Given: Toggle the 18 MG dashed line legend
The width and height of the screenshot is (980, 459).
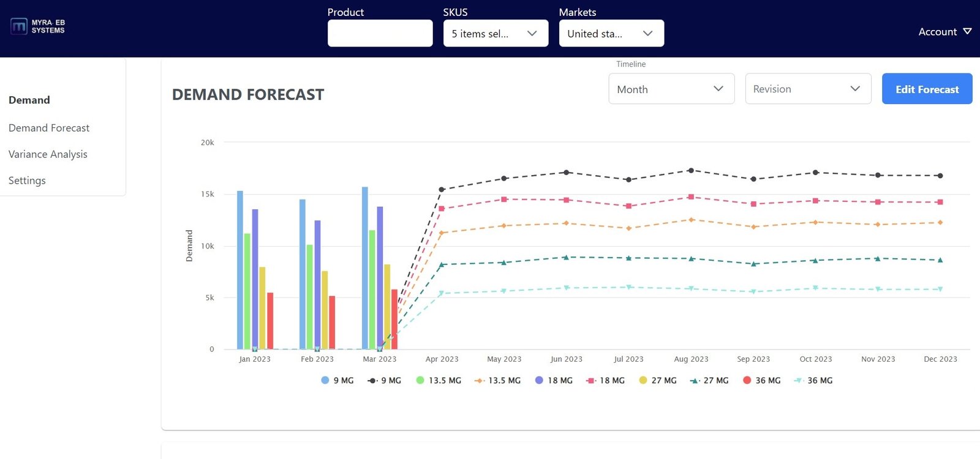Looking at the screenshot, I should pyautogui.click(x=605, y=380).
